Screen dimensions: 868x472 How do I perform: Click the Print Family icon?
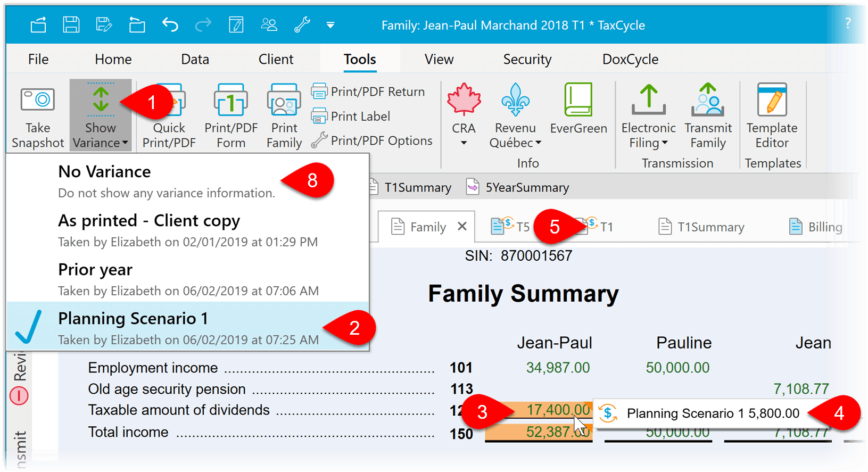284,100
